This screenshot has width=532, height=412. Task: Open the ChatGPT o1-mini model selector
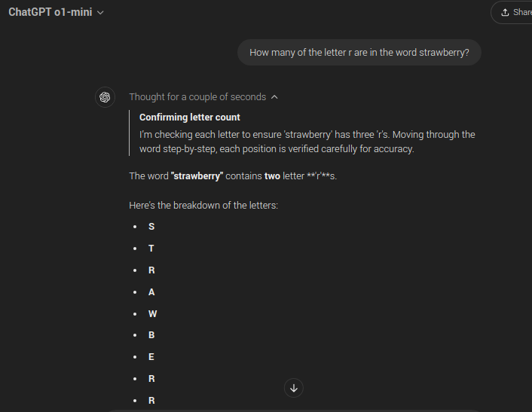pos(50,12)
